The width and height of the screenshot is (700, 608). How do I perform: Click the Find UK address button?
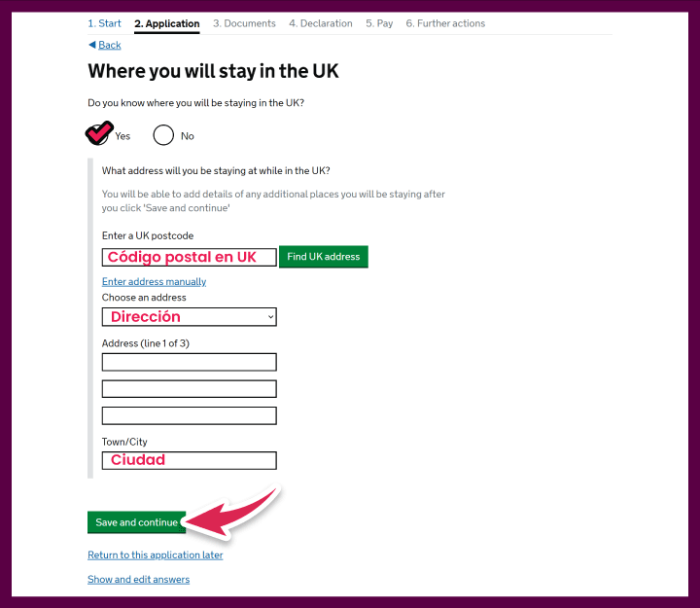324,257
